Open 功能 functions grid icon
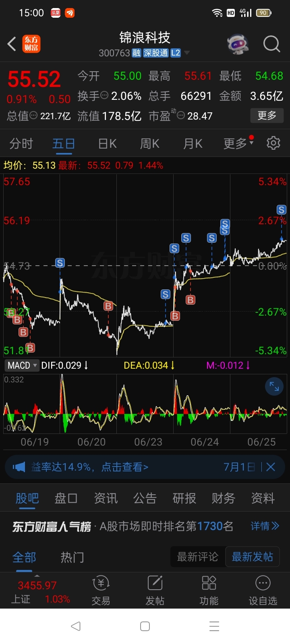Viewport: 290px width, 644px height. pos(209,590)
